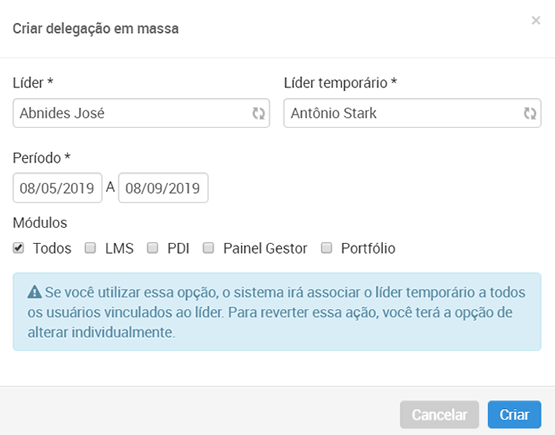Enable the LMS module checkbox
This screenshot has height=435, width=555.
click(x=90, y=248)
